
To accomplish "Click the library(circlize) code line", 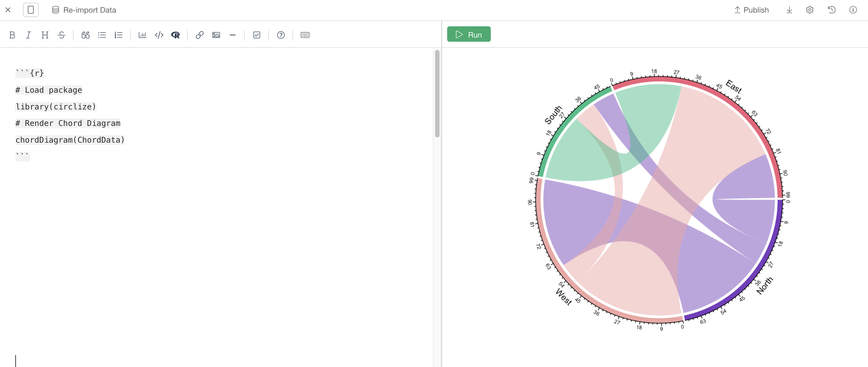I will [56, 106].
